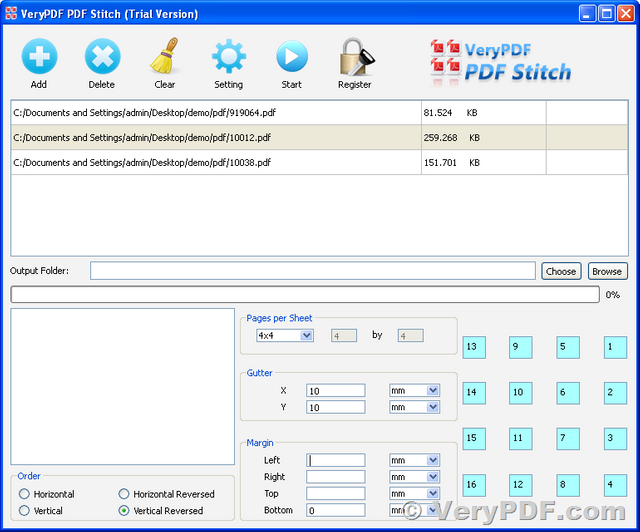This screenshot has width=640, height=532.
Task: Click layout preview cell 11
Action: [520, 439]
